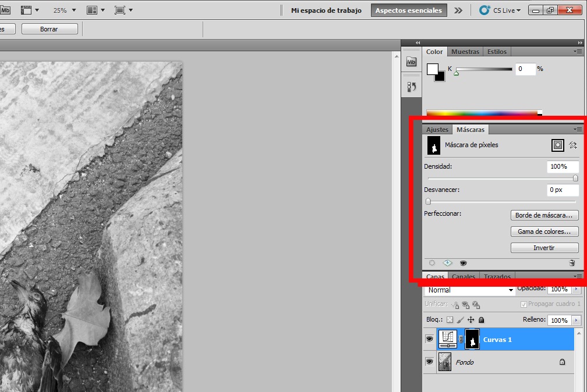Click the View Extras icon in the top bar
This screenshot has width=587, height=392.
click(26, 10)
